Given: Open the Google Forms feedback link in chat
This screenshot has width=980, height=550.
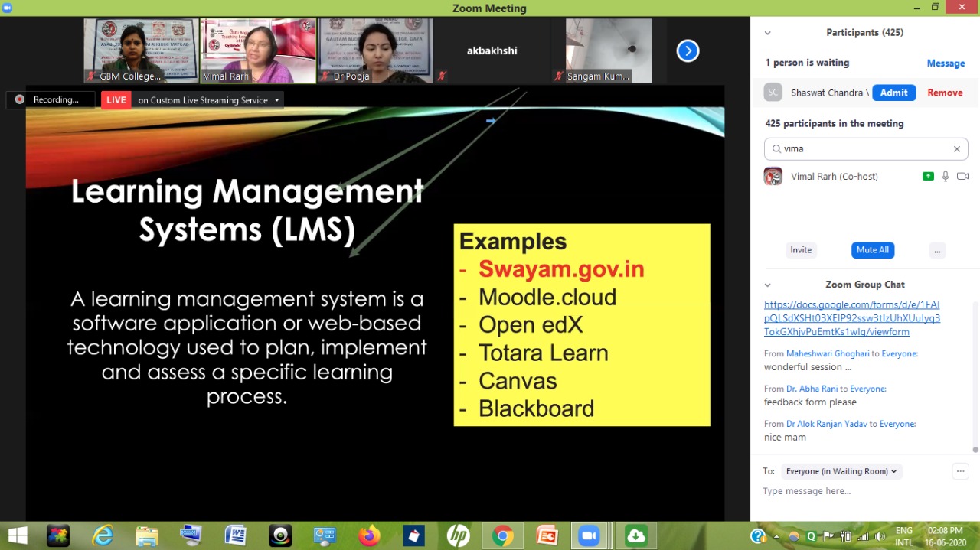Looking at the screenshot, I should click(851, 317).
